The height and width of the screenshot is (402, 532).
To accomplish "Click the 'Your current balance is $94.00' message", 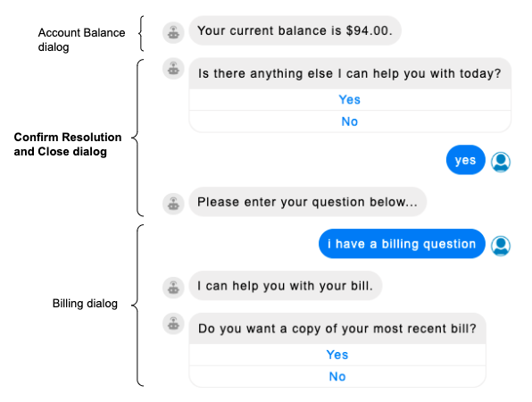I will pyautogui.click(x=295, y=30).
